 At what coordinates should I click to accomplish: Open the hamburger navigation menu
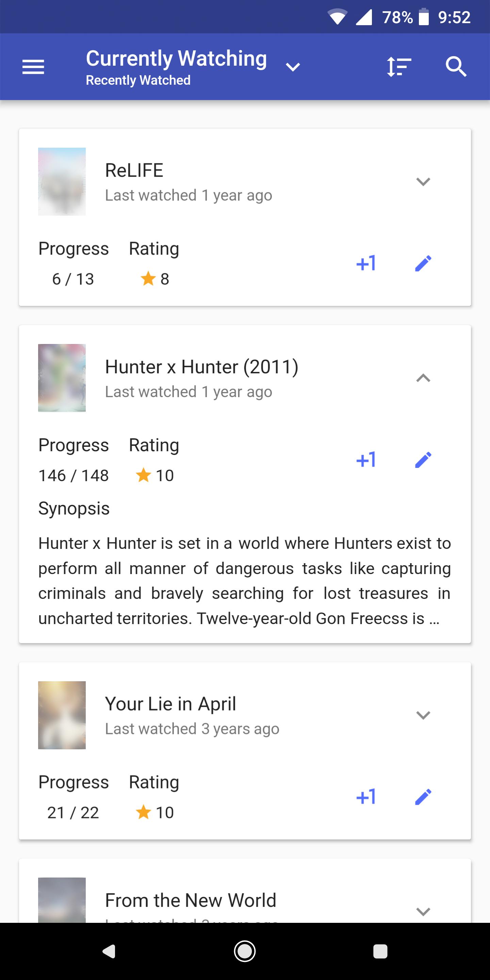(33, 67)
